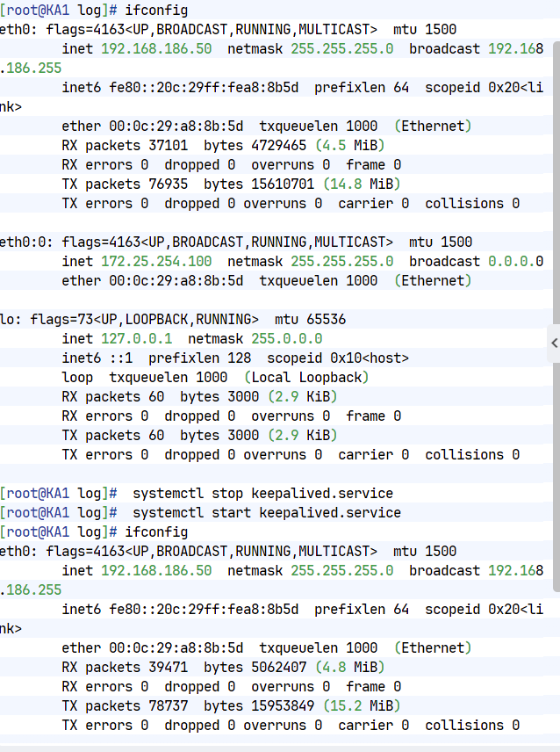Screen dimensions: 560x752
Task: Expand the side panel chevron arrow
Action: pyautogui.click(x=554, y=343)
